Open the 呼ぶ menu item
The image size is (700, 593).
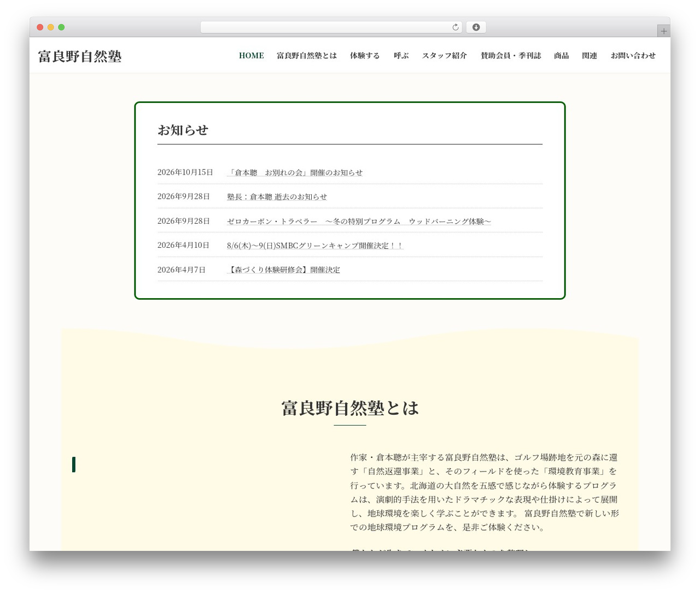point(401,55)
